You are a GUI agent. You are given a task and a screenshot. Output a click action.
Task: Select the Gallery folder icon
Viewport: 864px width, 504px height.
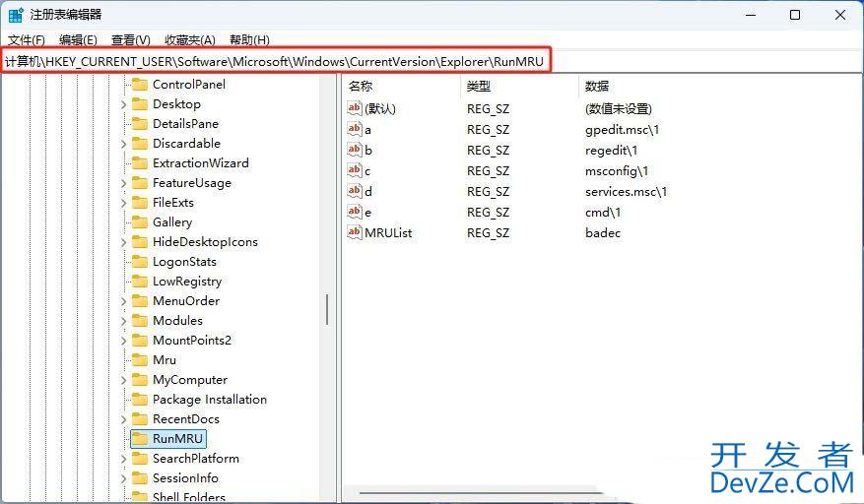coord(140,222)
